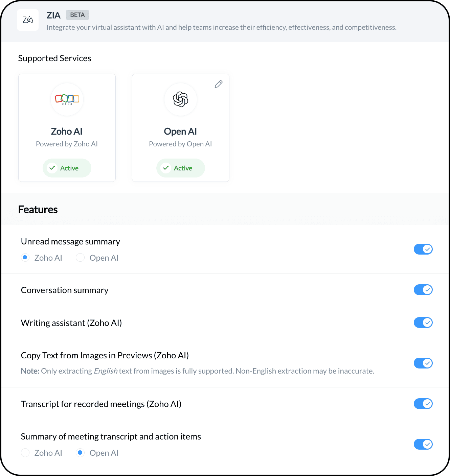Image resolution: width=450 pixels, height=476 pixels.
Task: Click the ZIA logo icon
Action: [x=28, y=20]
